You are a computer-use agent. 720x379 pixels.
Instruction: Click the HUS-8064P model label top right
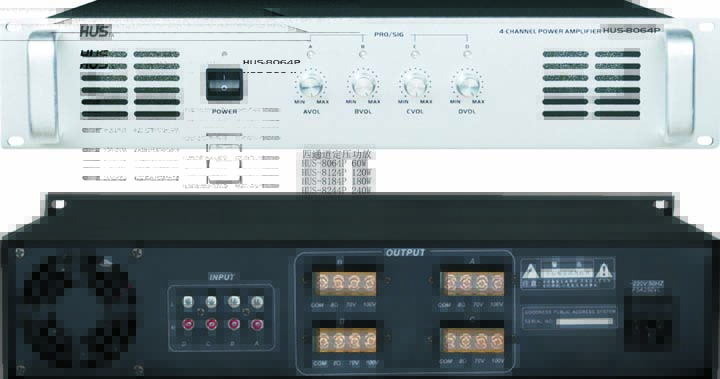coord(631,30)
